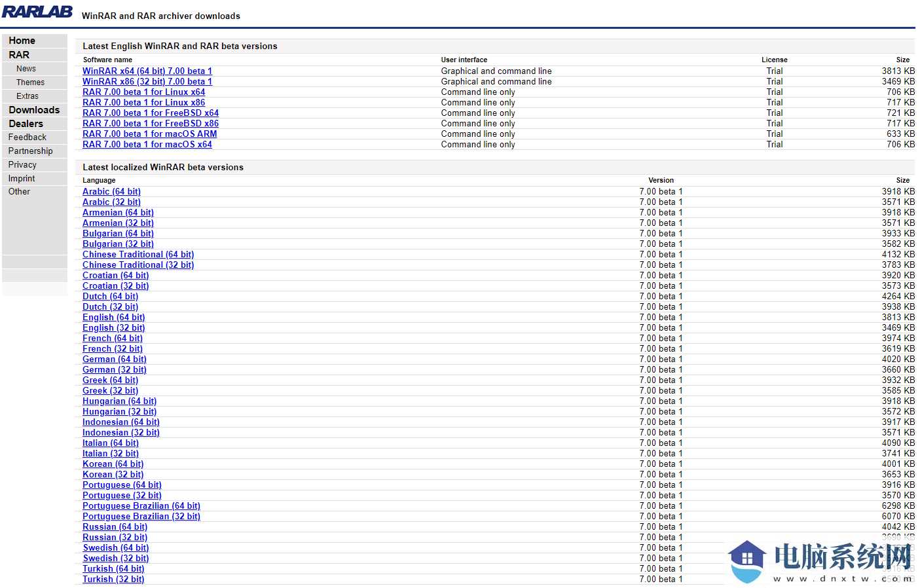Viewport: 920px width, 588px height.
Task: Get the Russian (64 bit) build
Action: (115, 527)
